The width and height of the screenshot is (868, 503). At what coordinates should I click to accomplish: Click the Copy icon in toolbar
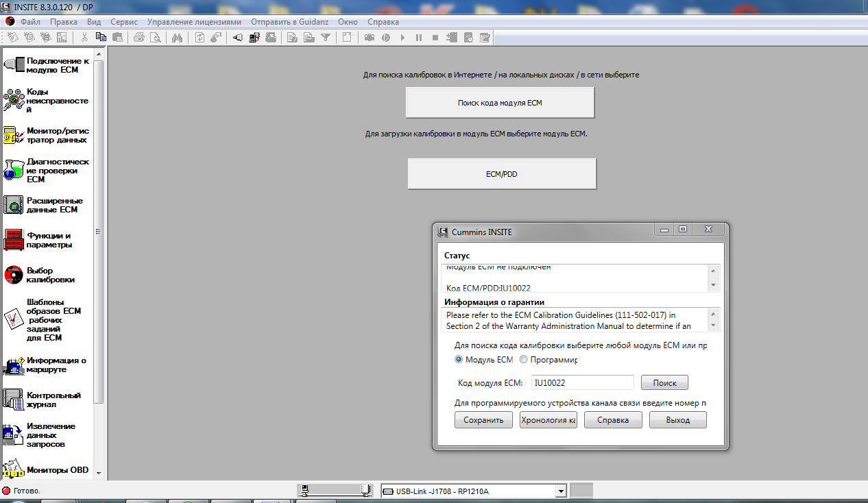(101, 38)
